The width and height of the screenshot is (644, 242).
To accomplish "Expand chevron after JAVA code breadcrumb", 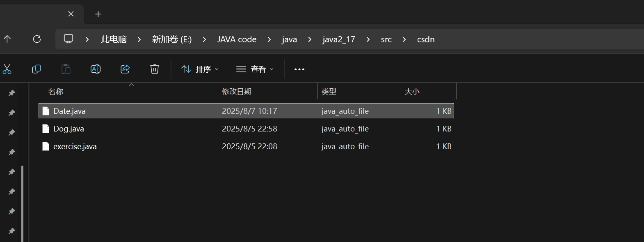I will [269, 39].
